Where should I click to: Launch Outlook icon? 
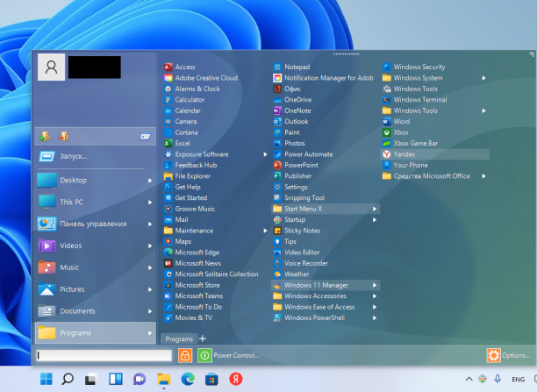click(277, 122)
